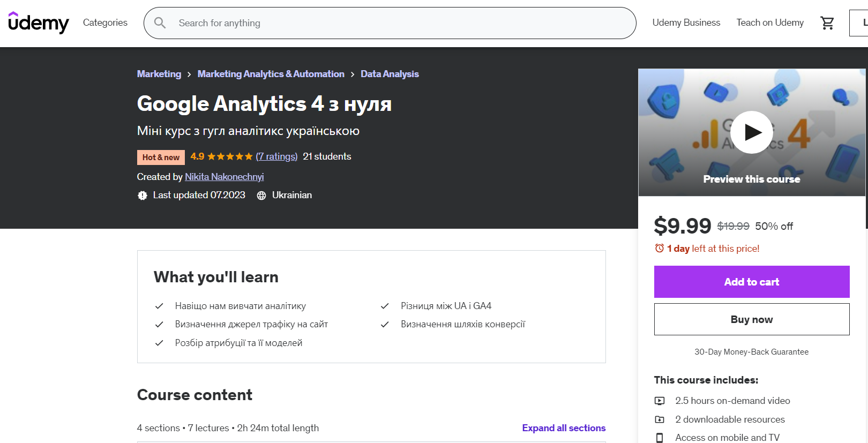
Task: Focus the Search for anything field
Action: 390,23
